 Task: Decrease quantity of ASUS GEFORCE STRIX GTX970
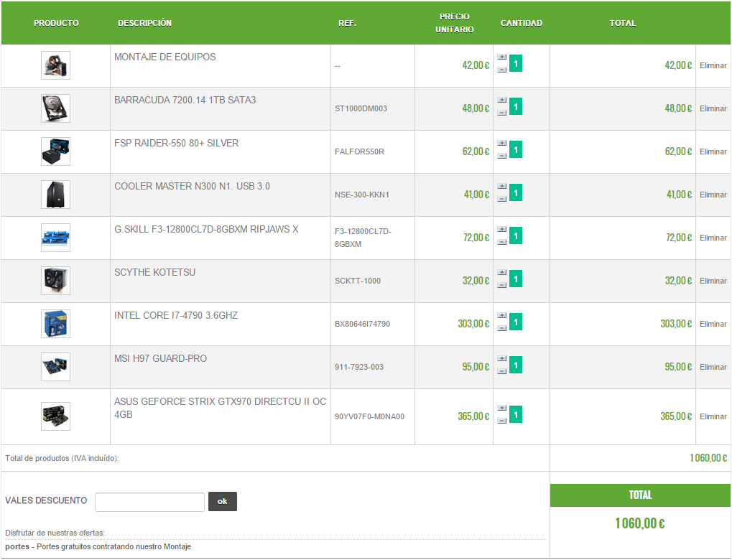tap(502, 421)
